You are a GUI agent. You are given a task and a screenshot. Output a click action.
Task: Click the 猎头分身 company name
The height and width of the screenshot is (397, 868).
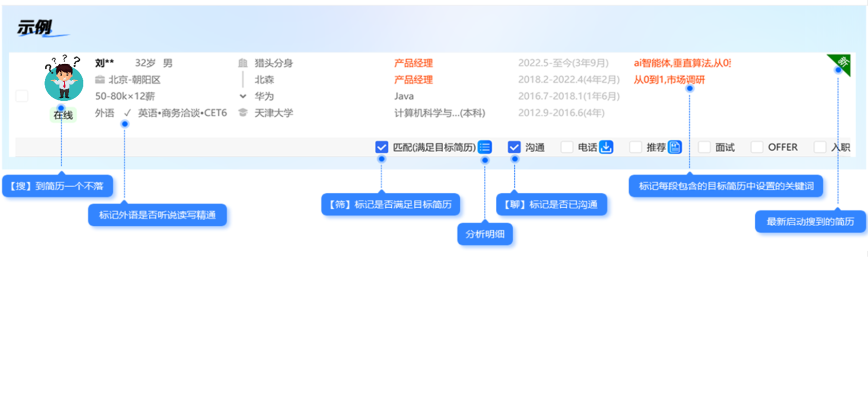[x=274, y=63]
